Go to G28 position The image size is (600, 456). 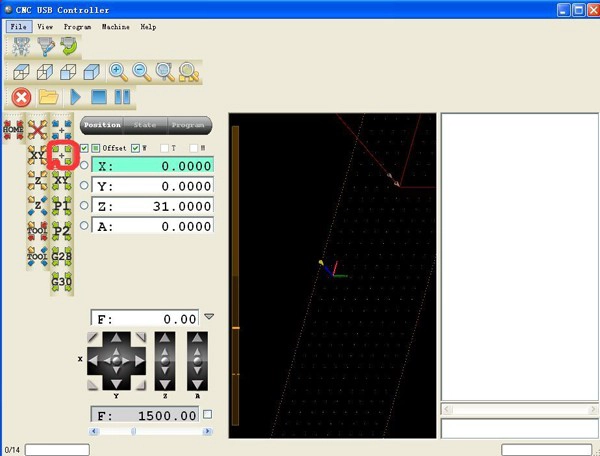click(62, 256)
